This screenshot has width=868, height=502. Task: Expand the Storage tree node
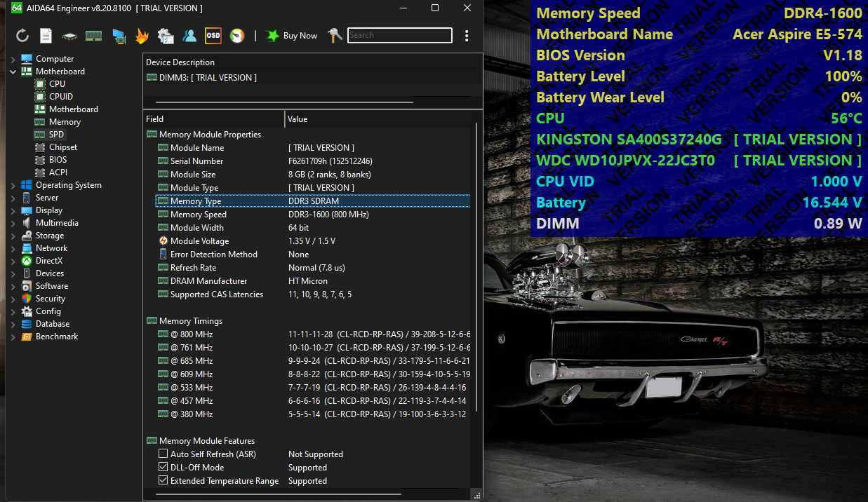coord(13,236)
